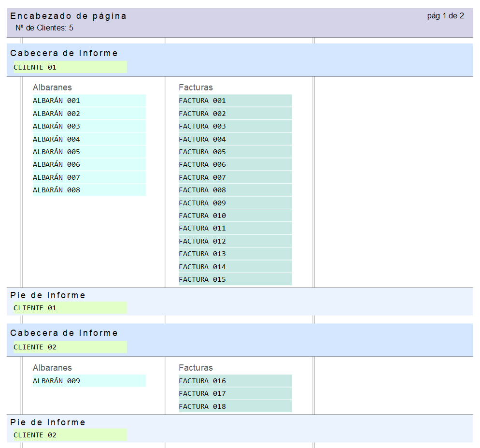Select CLIENTE 02 field in Pie de Informe
The image size is (480, 448).
(x=70, y=435)
